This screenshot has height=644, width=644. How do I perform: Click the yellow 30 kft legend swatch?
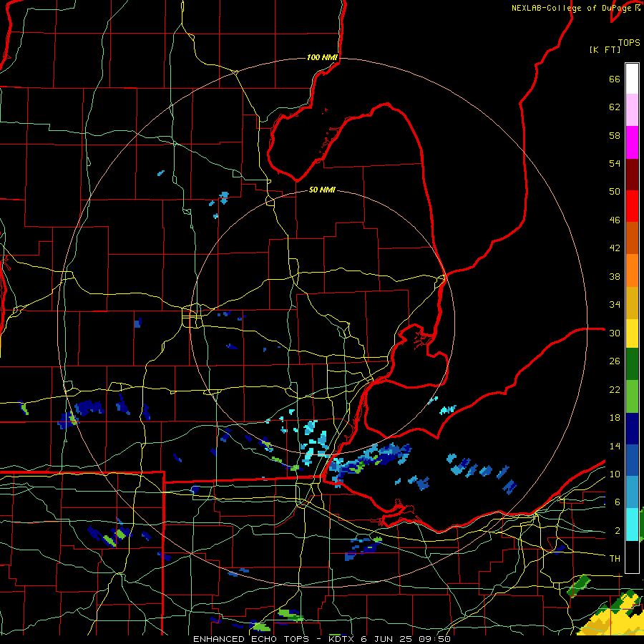click(x=632, y=333)
